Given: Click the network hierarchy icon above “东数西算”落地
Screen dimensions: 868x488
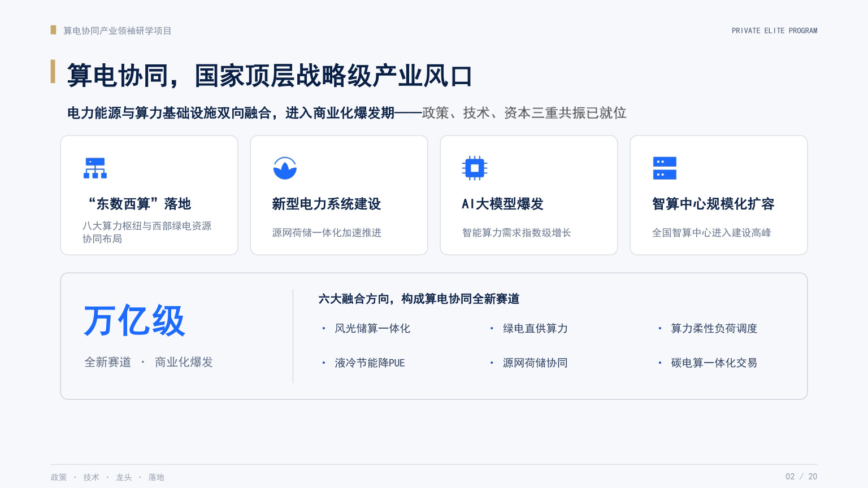Looking at the screenshot, I should pos(95,168).
